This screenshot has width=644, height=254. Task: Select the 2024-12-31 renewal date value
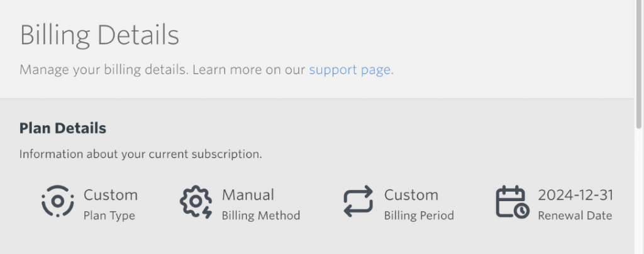coord(575,195)
